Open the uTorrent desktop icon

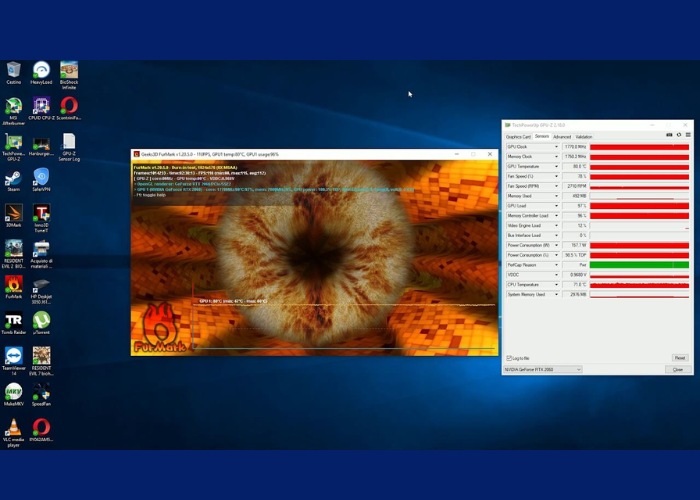pyautogui.click(x=41, y=321)
